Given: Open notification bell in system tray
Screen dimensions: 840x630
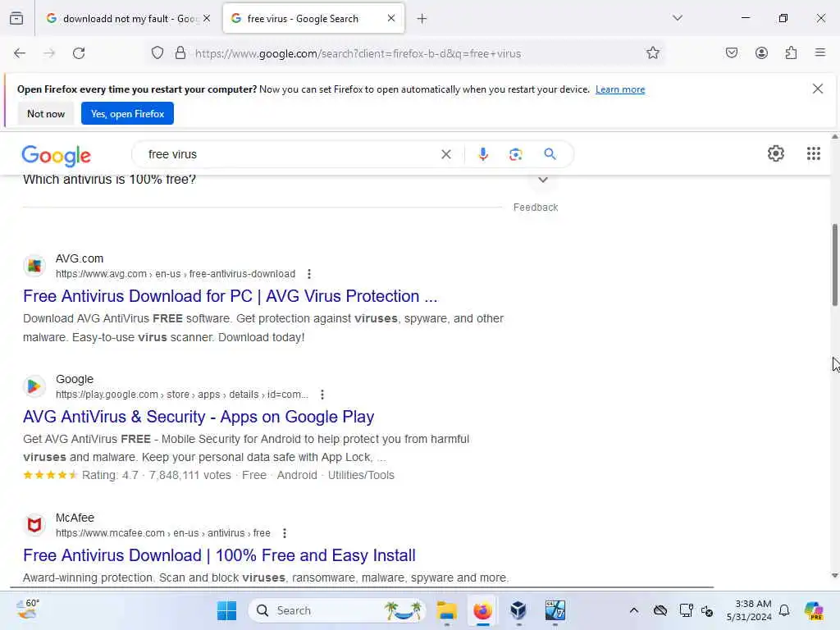Looking at the screenshot, I should (784, 610).
